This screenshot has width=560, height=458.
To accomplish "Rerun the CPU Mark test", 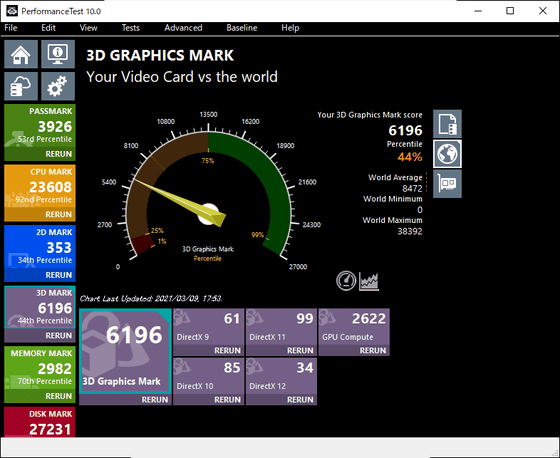I will [x=59, y=214].
